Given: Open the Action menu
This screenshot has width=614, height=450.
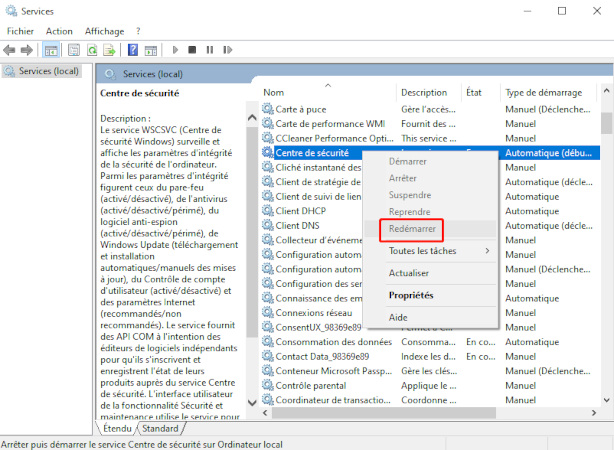Looking at the screenshot, I should coord(59,31).
